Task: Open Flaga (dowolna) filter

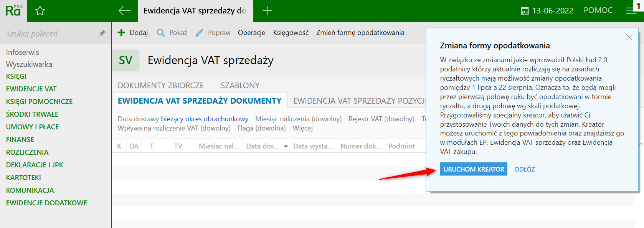Action: (261, 128)
